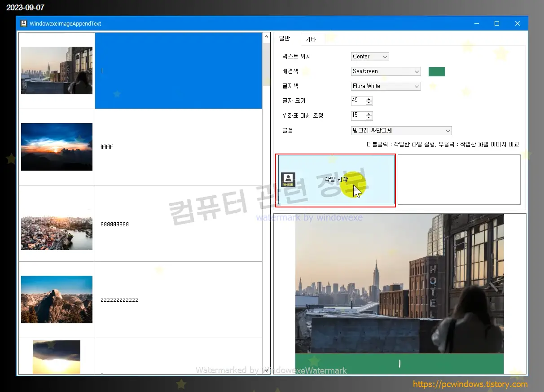
Task: Click the text cell containing zzzzzzzzzzzz
Action: tap(179, 300)
